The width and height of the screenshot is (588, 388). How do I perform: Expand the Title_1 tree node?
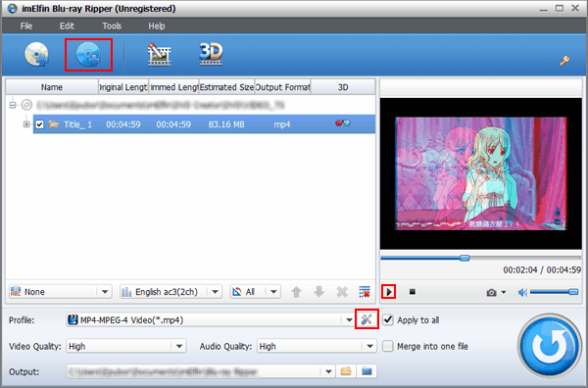click(26, 124)
